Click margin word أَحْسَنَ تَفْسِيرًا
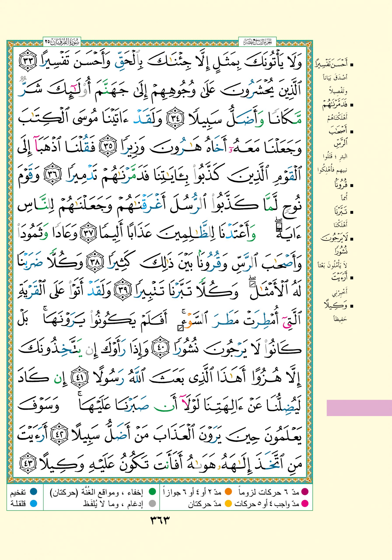 coord(332,65)
